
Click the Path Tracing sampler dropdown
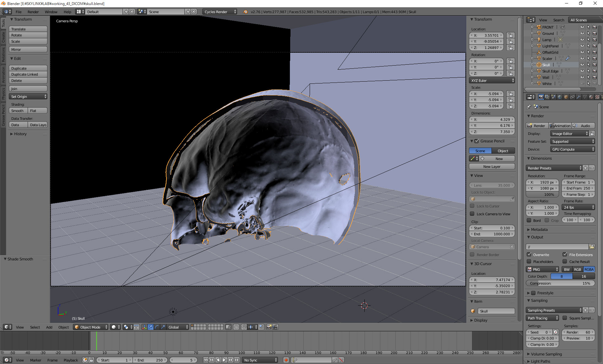[543, 318]
